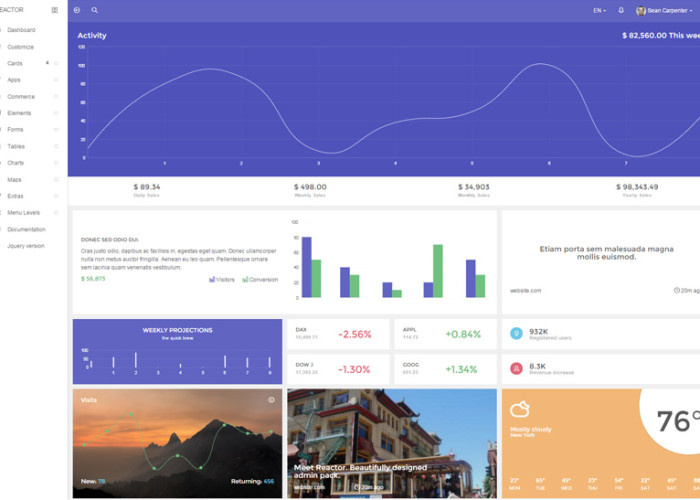Expand the Tables submenu indicator
This screenshot has height=500, width=700.
point(56,146)
